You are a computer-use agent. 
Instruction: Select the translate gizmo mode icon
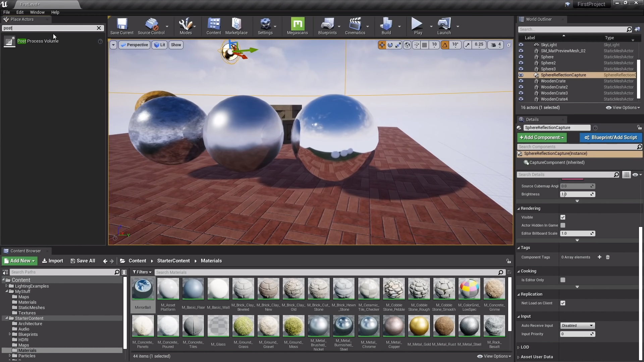pyautogui.click(x=382, y=45)
